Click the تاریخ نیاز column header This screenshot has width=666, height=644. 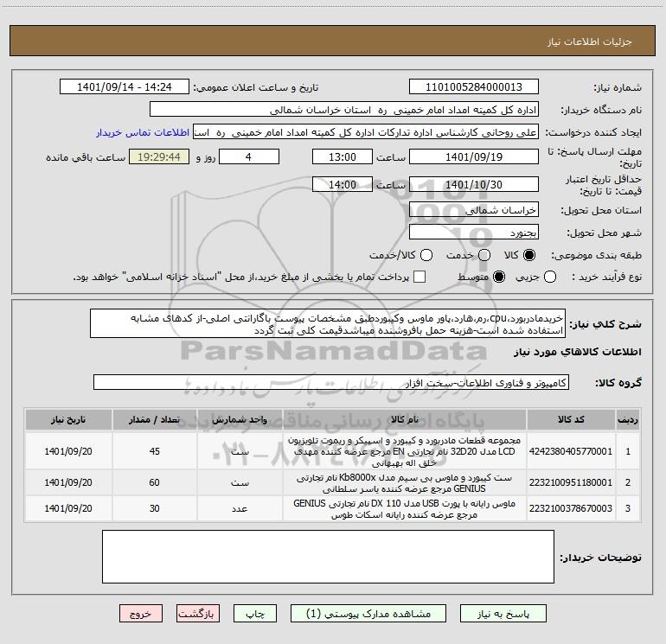point(68,419)
